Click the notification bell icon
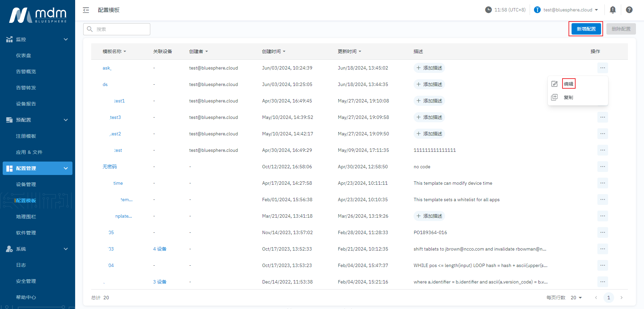The height and width of the screenshot is (309, 644). tap(613, 10)
